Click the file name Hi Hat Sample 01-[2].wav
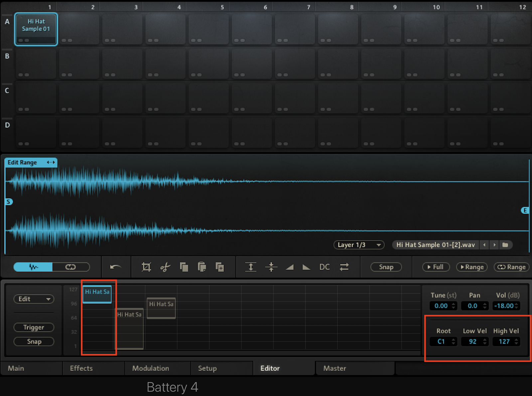This screenshot has width=532, height=396. click(436, 245)
